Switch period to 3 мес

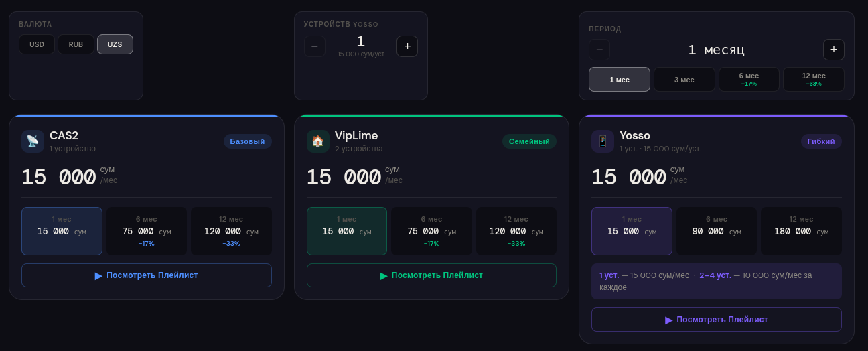point(684,80)
